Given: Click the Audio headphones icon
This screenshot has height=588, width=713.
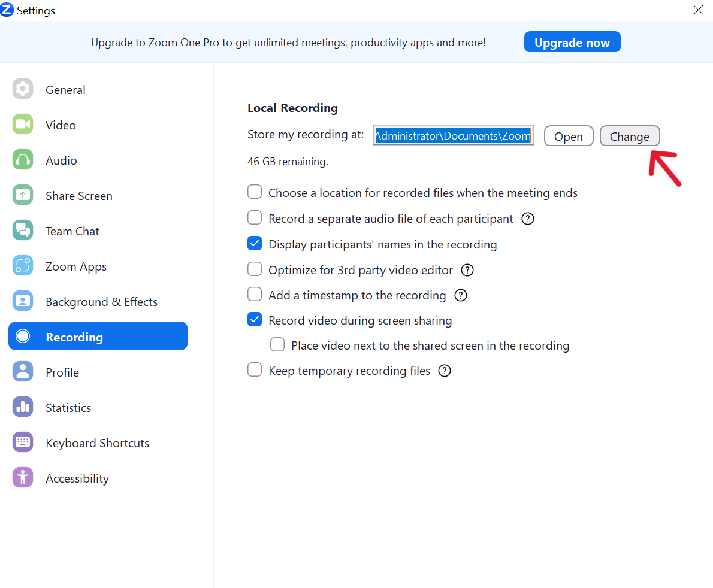Looking at the screenshot, I should click(x=23, y=160).
